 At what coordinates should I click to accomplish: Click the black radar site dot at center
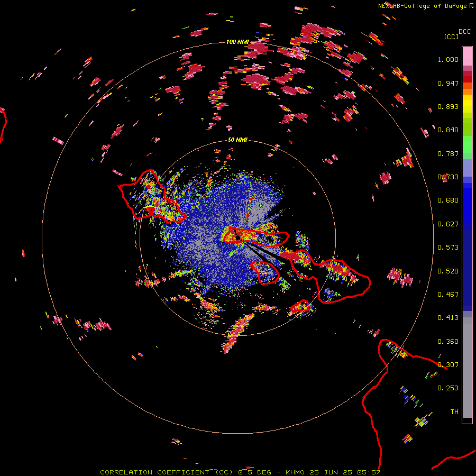point(237,237)
